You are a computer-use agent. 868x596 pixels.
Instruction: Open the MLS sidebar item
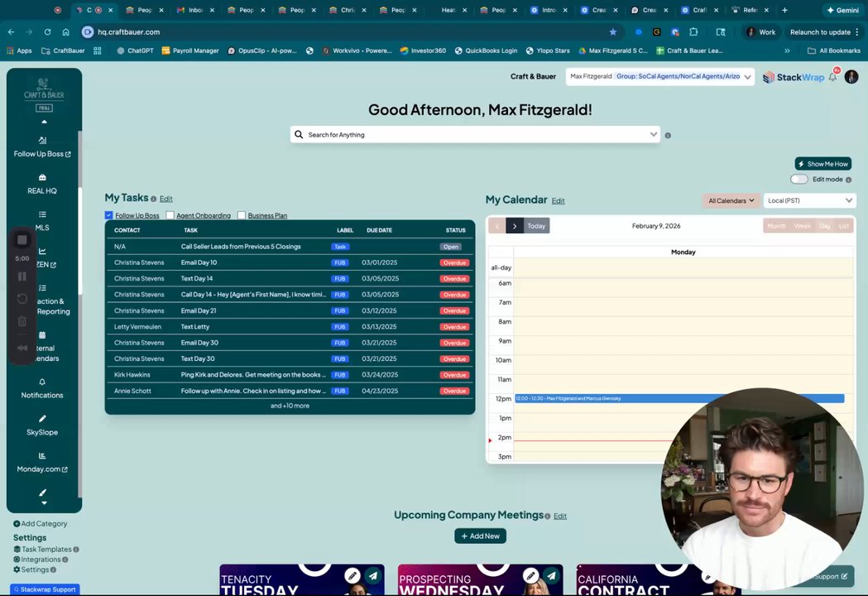[42, 221]
